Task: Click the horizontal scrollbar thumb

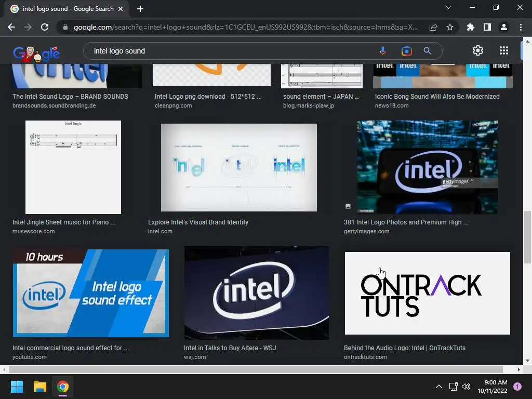Action: pyautogui.click(x=256, y=369)
